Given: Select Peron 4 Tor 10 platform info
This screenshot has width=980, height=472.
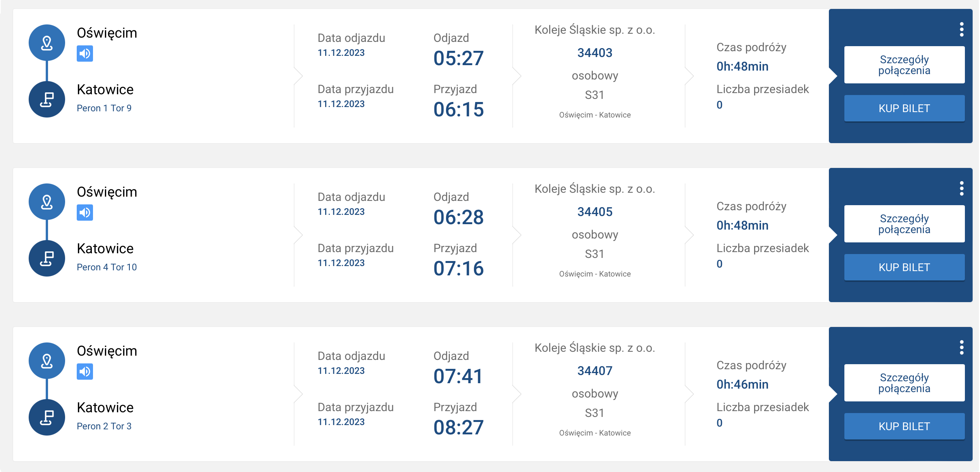Looking at the screenshot, I should point(107,267).
